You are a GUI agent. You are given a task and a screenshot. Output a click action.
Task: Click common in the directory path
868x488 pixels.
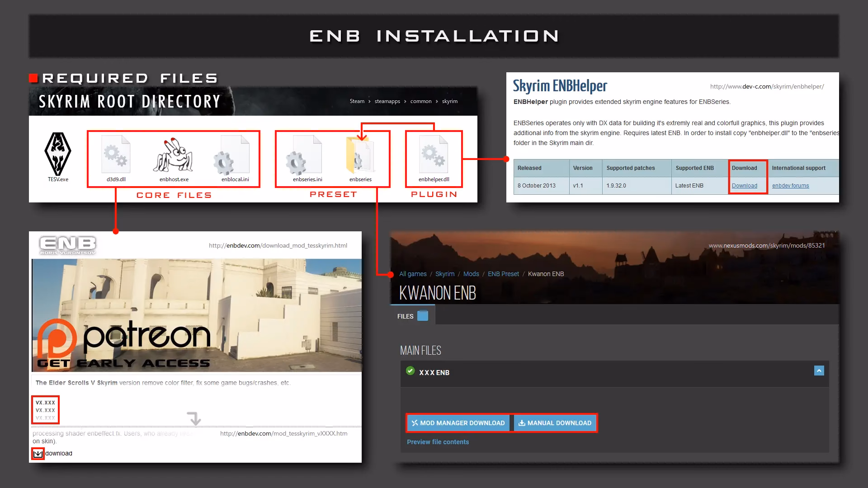(421, 101)
